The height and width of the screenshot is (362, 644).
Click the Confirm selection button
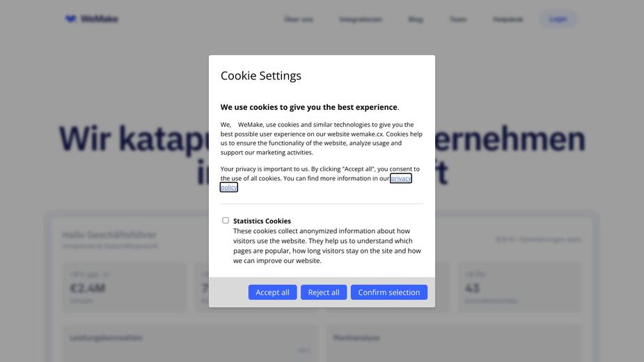click(x=388, y=292)
